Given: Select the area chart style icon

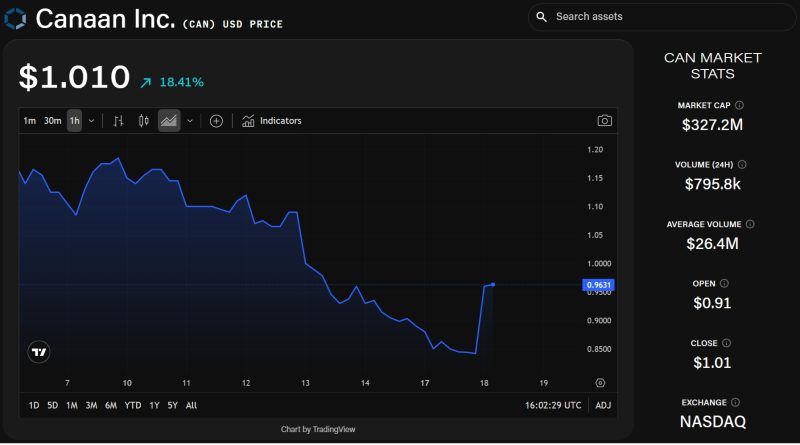Looking at the screenshot, I should pyautogui.click(x=168, y=121).
